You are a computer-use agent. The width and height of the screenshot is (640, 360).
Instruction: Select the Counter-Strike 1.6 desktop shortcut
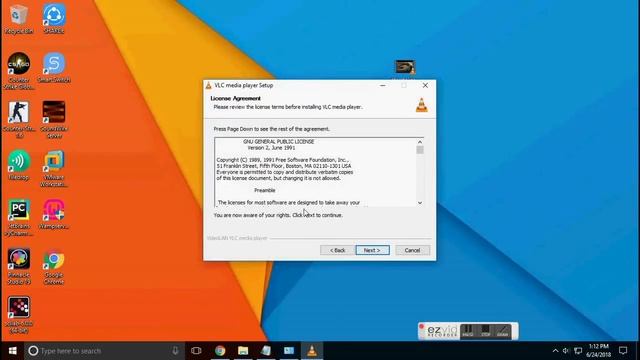pyautogui.click(x=18, y=120)
